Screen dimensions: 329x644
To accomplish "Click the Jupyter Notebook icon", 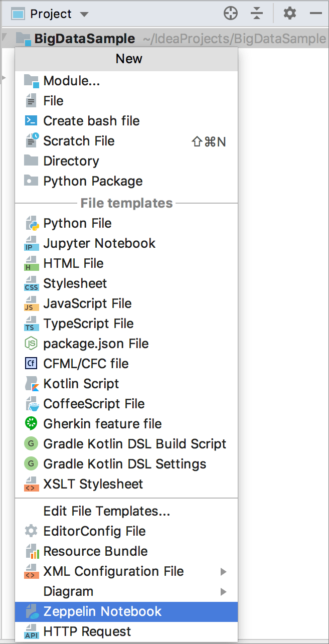I will tap(31, 244).
